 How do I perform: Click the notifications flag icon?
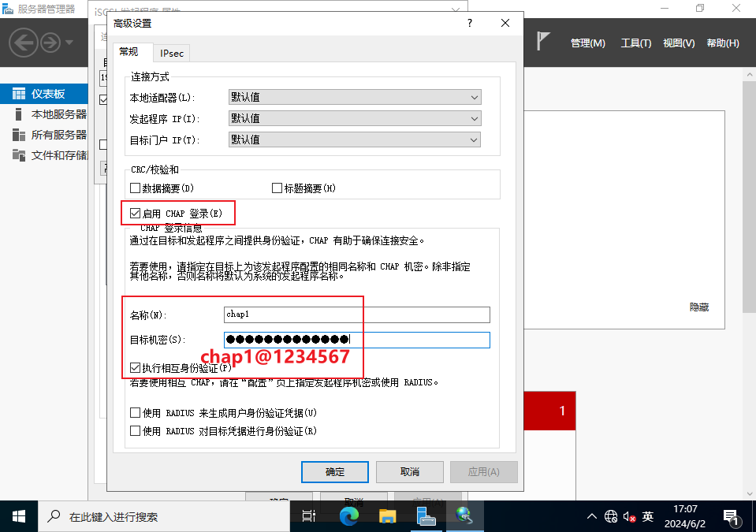[x=543, y=43]
